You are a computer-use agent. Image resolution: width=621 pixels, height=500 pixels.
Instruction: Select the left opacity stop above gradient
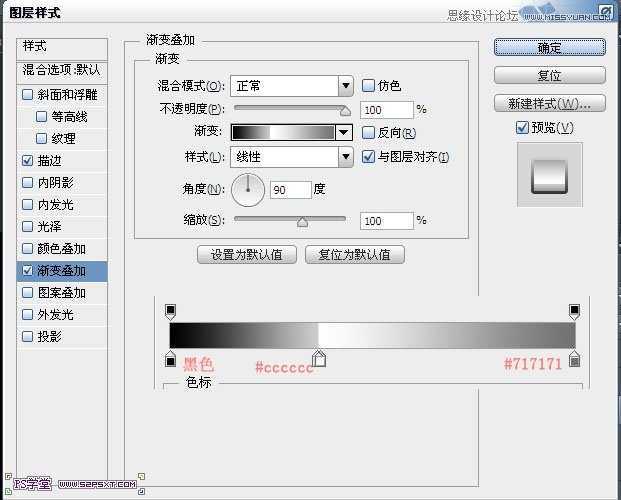[x=170, y=311]
